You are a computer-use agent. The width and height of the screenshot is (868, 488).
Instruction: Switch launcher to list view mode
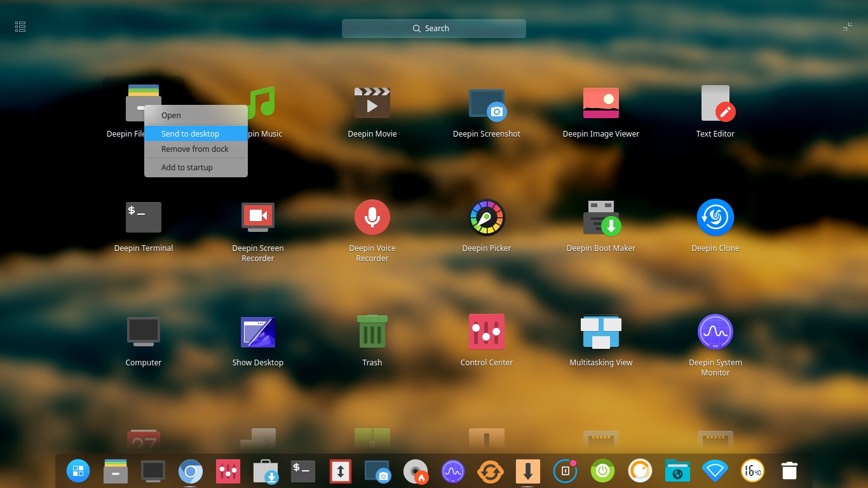20,26
